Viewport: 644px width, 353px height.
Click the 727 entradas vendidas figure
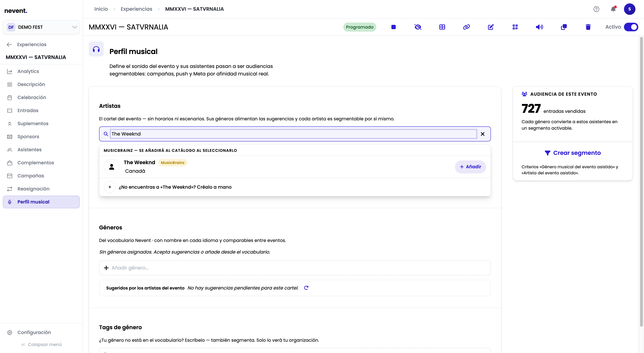(x=531, y=109)
